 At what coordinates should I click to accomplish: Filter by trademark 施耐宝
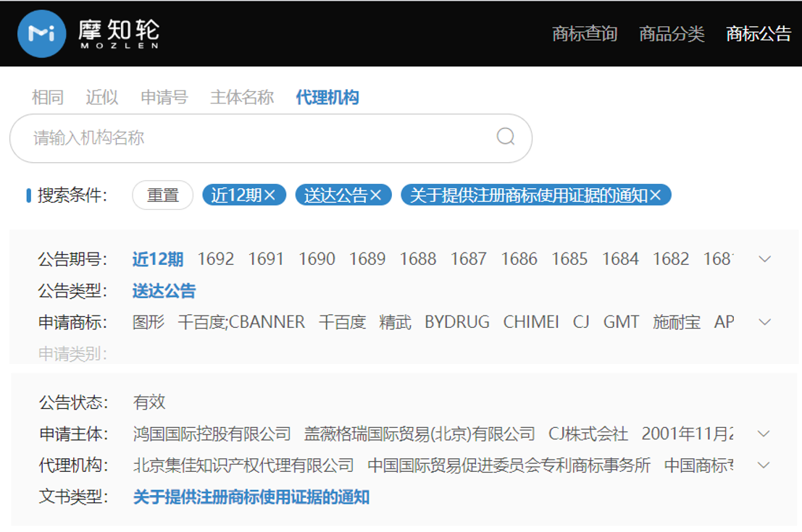click(677, 322)
